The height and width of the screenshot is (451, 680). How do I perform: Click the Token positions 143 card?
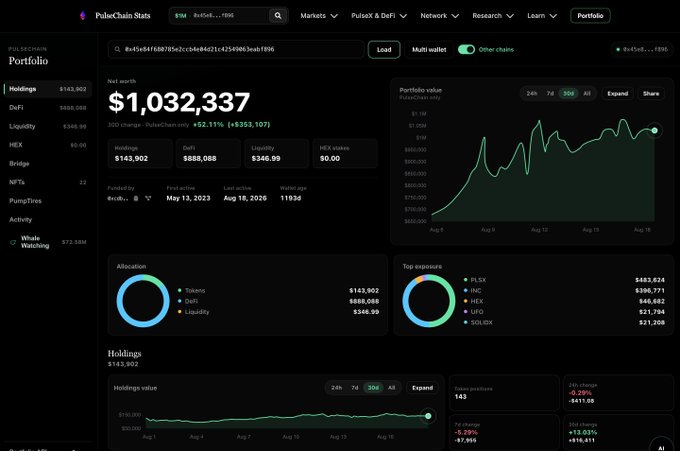(504, 393)
